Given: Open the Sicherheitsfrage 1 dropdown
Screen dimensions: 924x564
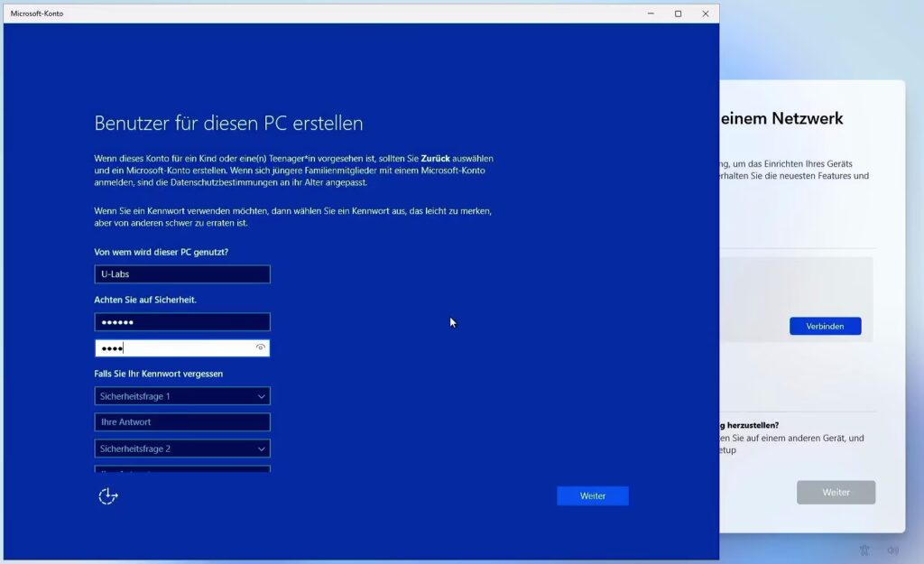Looking at the screenshot, I should (182, 396).
